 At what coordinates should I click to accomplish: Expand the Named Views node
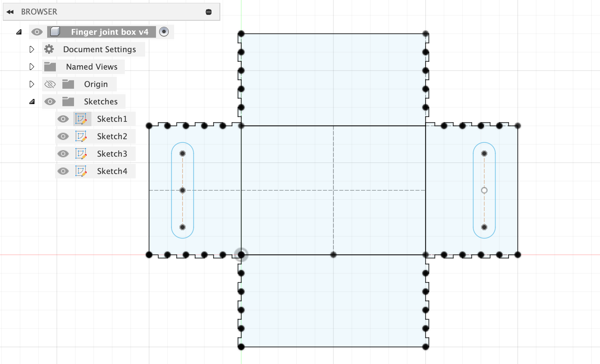(x=32, y=67)
